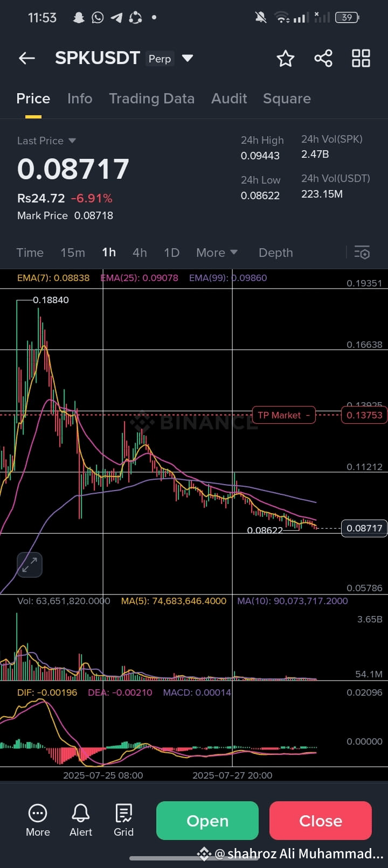The image size is (388, 868).
Task: Tap the Vol 63,651,820 indicator label
Action: pyautogui.click(x=64, y=601)
